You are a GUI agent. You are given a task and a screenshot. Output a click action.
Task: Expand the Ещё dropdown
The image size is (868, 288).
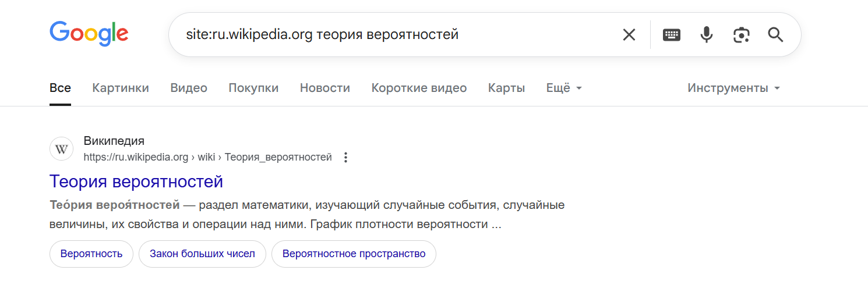pos(564,88)
